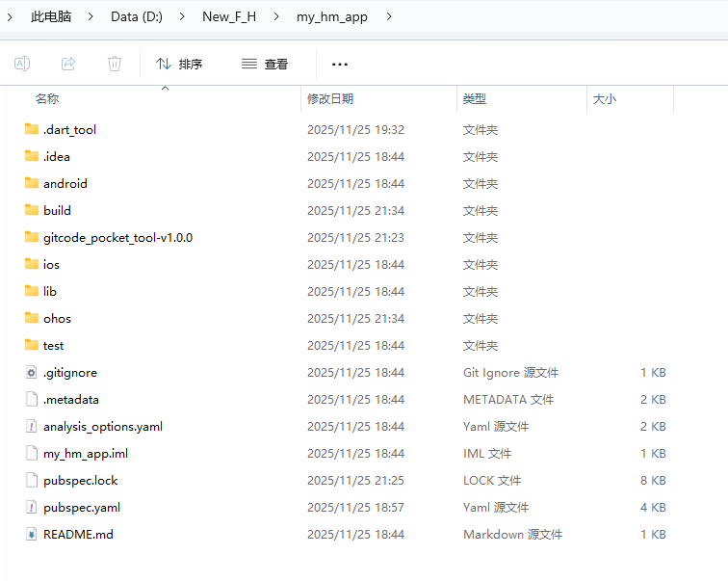Image resolution: width=728 pixels, height=581 pixels.
Task: Click the file name README.md
Action: click(x=78, y=535)
